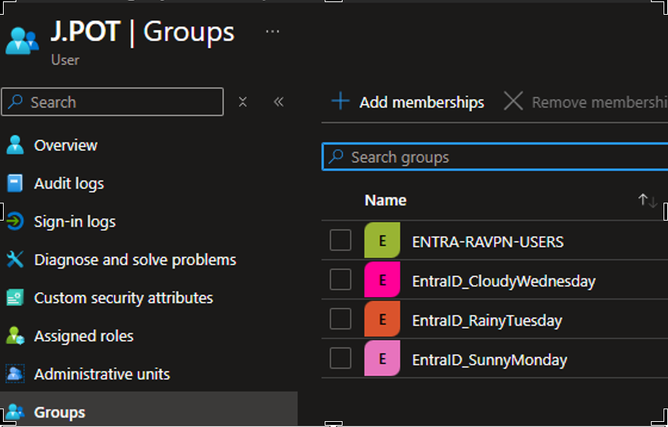Click the Groups sidebar icon

pos(15,412)
